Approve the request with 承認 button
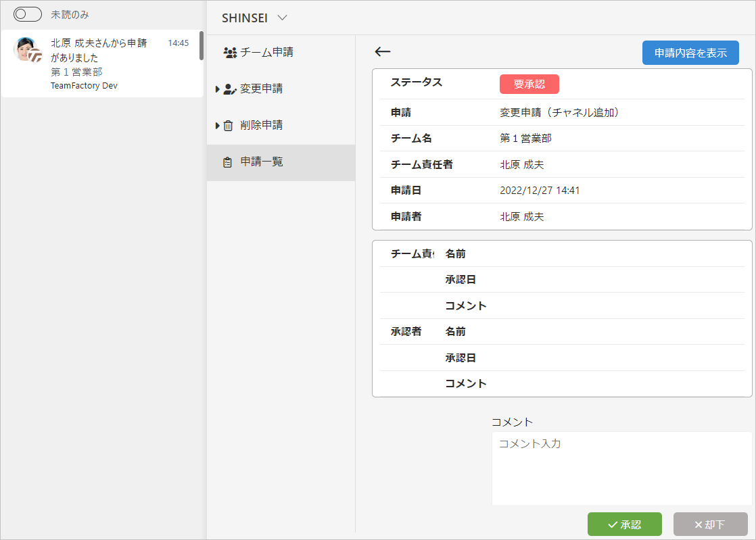 (624, 524)
